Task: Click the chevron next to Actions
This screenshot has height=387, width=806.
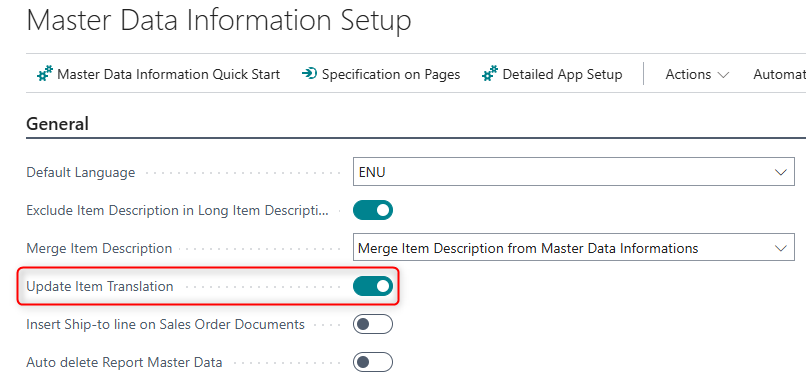Action: click(723, 75)
